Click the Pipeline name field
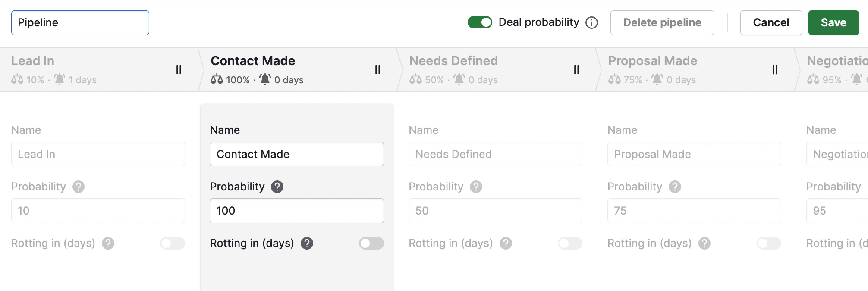This screenshot has height=291, width=868. click(x=80, y=22)
